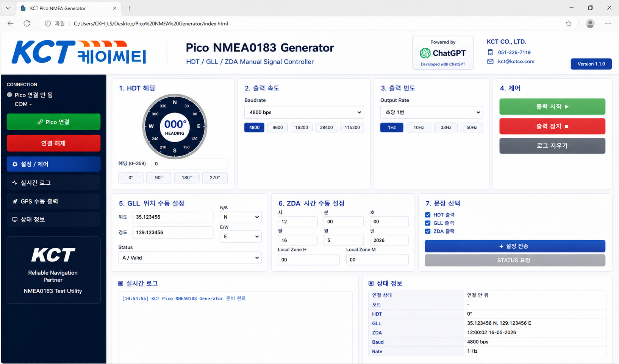Click the phone icon beside 051-326-7119
Screen dimensions: 619x364
click(490, 52)
